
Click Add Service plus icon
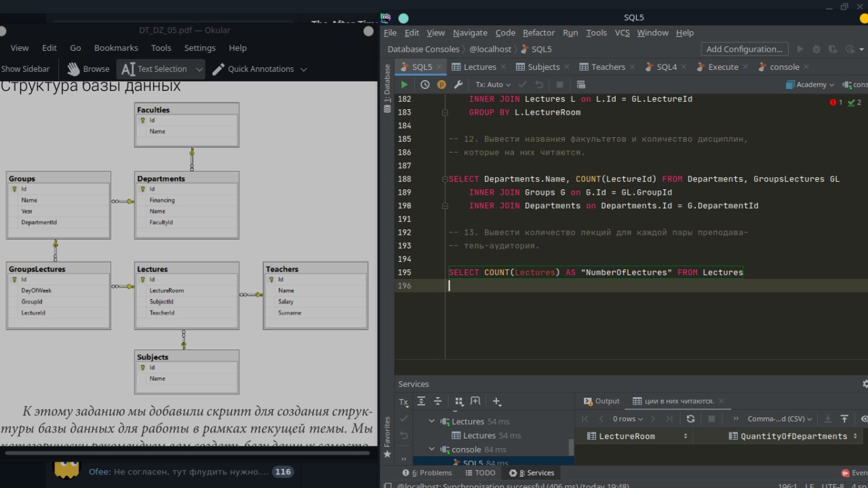pos(497,401)
